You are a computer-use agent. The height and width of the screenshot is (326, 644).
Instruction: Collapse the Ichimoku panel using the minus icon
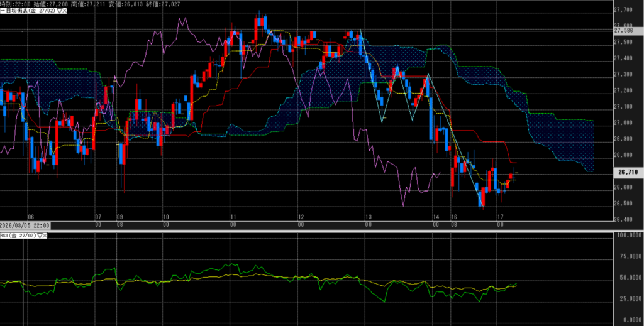[2, 11]
